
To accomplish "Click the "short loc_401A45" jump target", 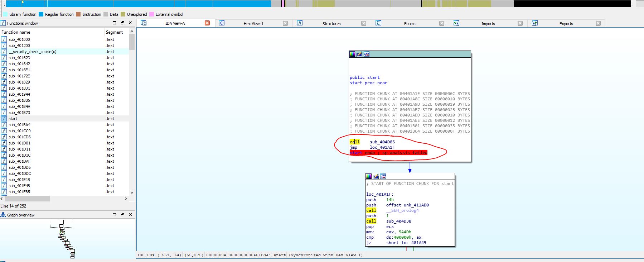I will pyautogui.click(x=406, y=243).
